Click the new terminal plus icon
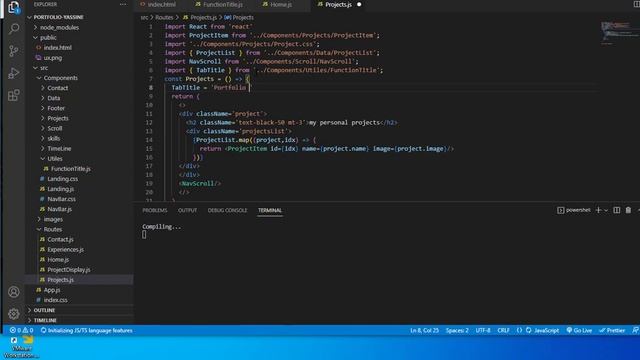The width and height of the screenshot is (640, 360). pyautogui.click(x=598, y=210)
